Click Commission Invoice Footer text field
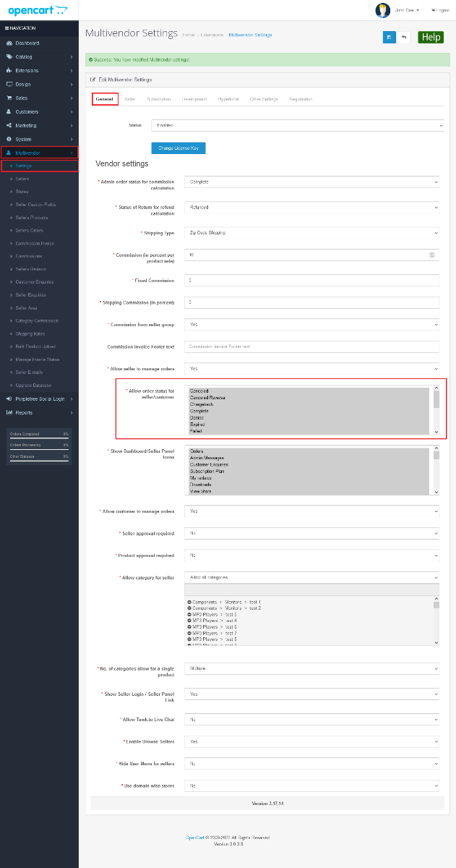 tap(311, 346)
